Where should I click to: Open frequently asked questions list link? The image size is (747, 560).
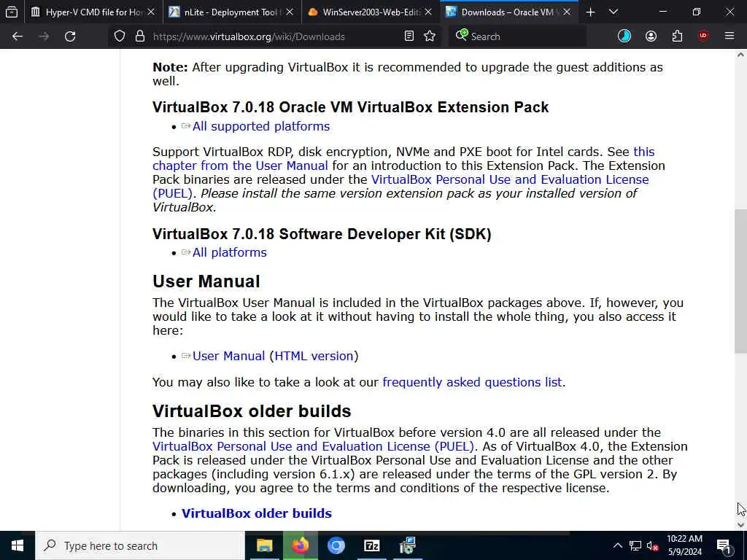click(x=472, y=382)
